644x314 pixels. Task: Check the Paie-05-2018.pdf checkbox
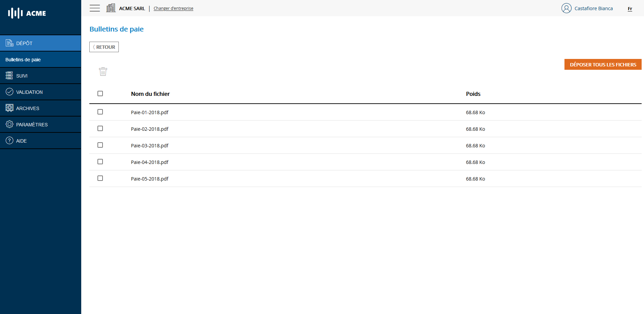pyautogui.click(x=100, y=178)
